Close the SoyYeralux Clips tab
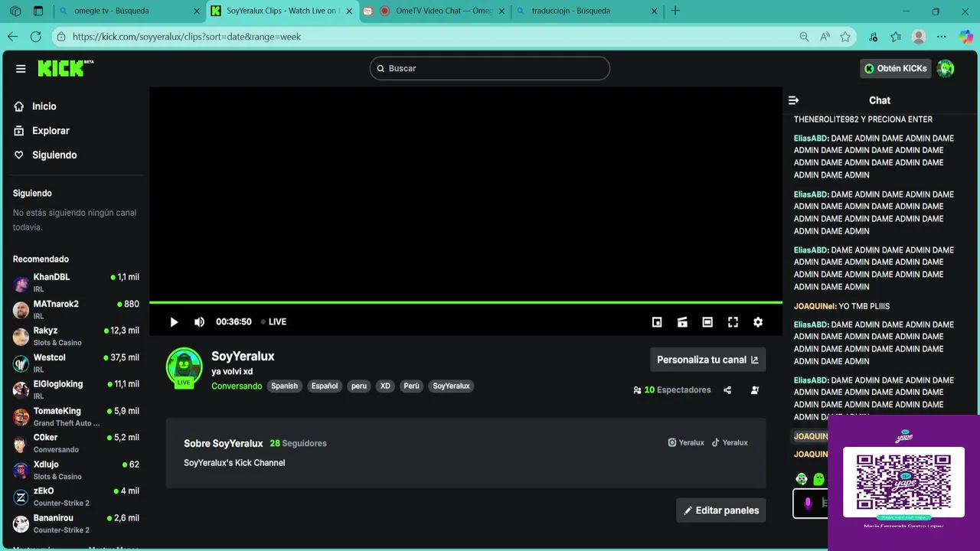 click(349, 11)
